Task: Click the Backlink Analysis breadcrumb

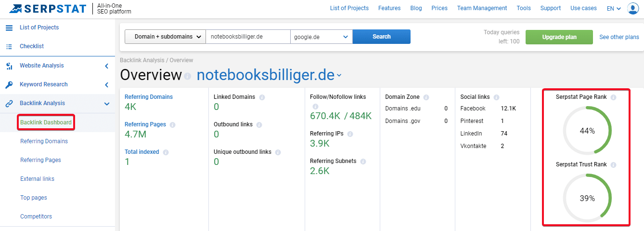Action: point(142,60)
